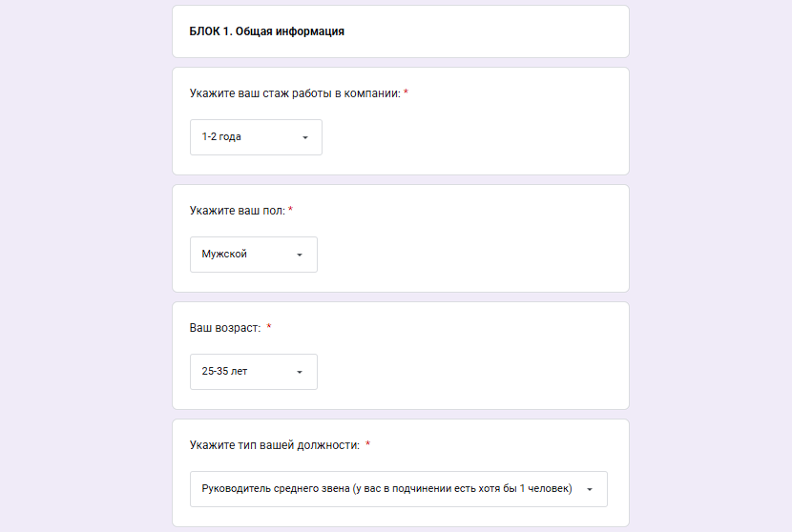Click the arrow icon in the Руководитель среднего звена dropdown

coord(590,490)
